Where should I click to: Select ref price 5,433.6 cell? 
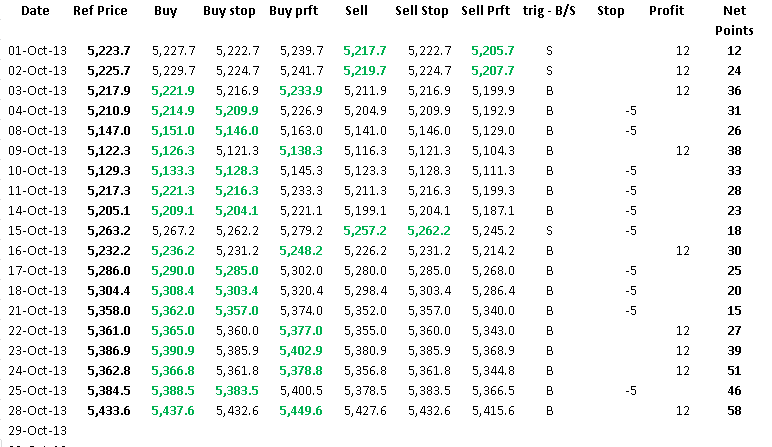(x=109, y=411)
